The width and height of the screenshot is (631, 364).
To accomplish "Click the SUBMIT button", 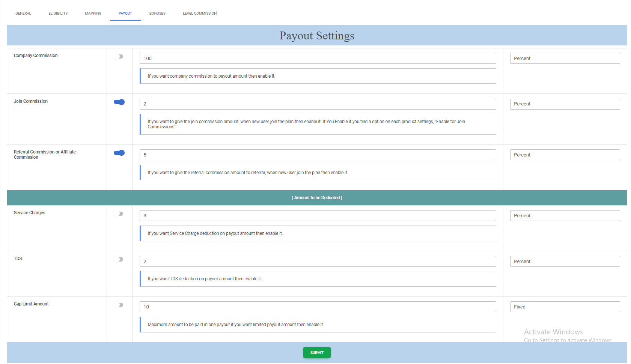I will 316,352.
